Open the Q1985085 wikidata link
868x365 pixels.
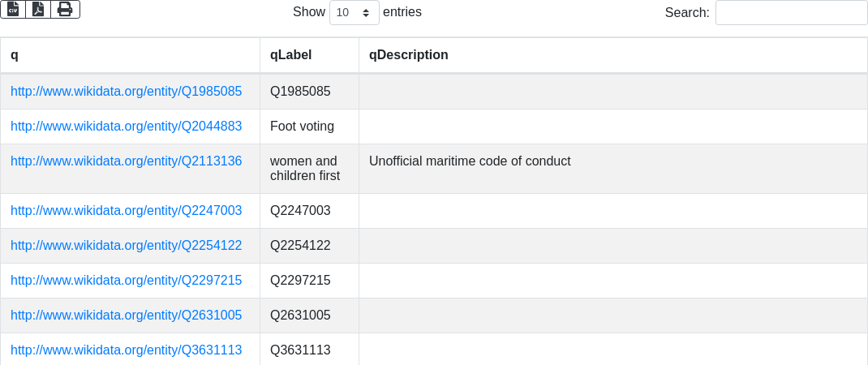127,92
